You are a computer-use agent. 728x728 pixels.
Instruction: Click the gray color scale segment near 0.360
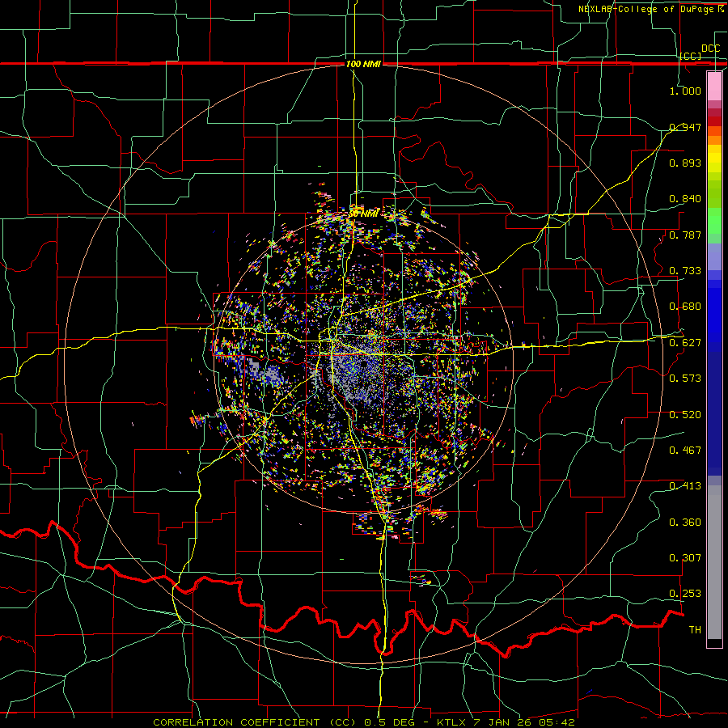pyautogui.click(x=714, y=562)
